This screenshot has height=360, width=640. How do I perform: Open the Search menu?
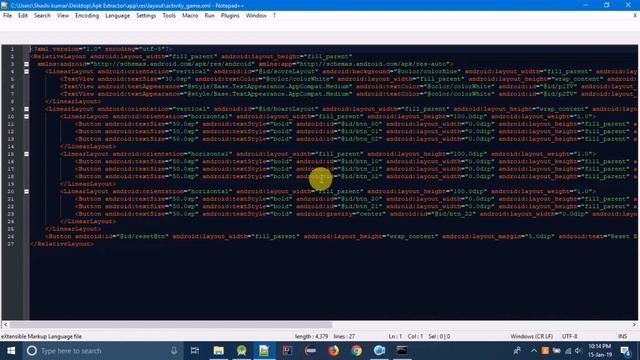(42, 16)
